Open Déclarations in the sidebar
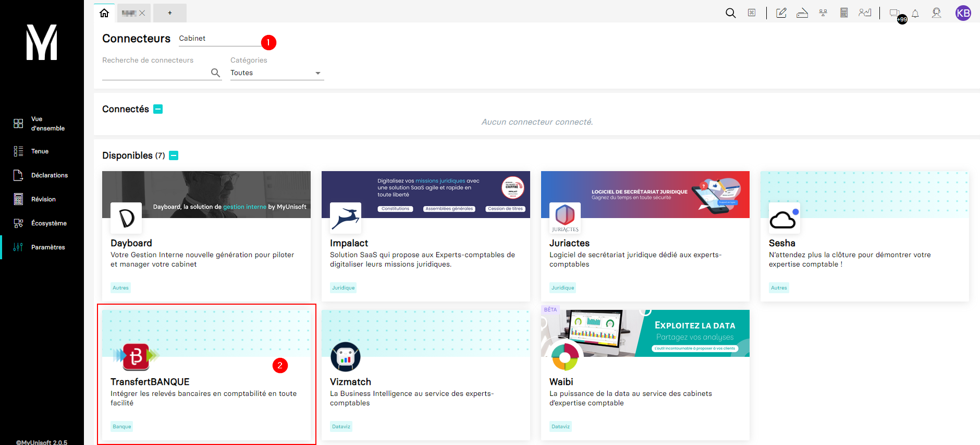Viewport: 980px width, 445px height. click(42, 175)
